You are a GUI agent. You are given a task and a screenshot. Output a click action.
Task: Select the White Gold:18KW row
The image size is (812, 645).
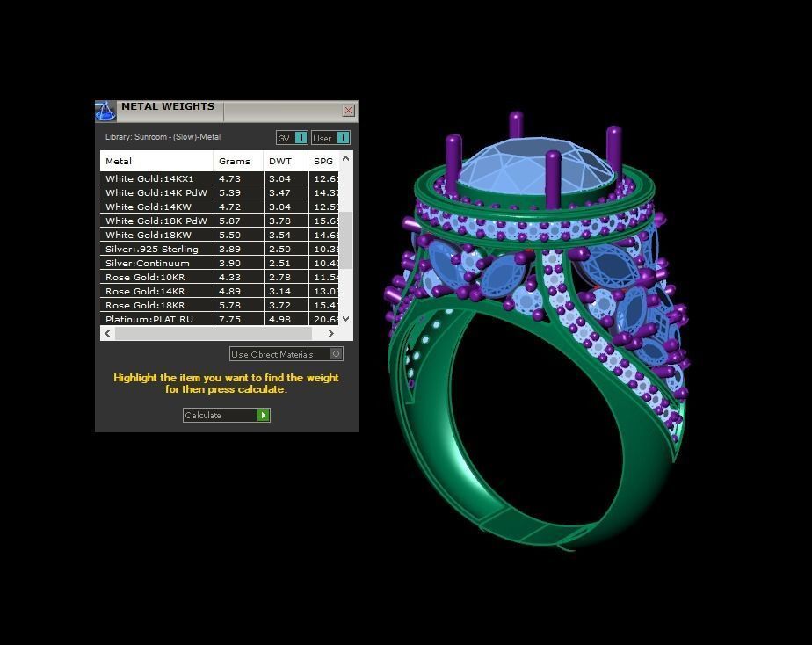pos(220,235)
